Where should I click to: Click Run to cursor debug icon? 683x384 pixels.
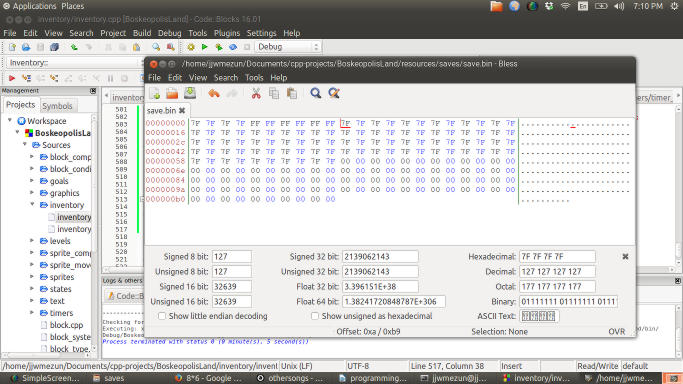point(26,78)
